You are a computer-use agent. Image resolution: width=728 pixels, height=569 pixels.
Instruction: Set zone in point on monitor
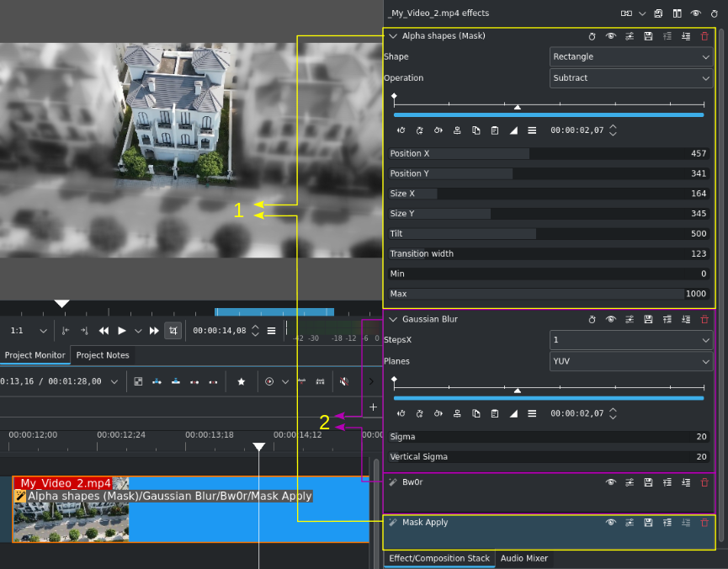tap(66, 331)
